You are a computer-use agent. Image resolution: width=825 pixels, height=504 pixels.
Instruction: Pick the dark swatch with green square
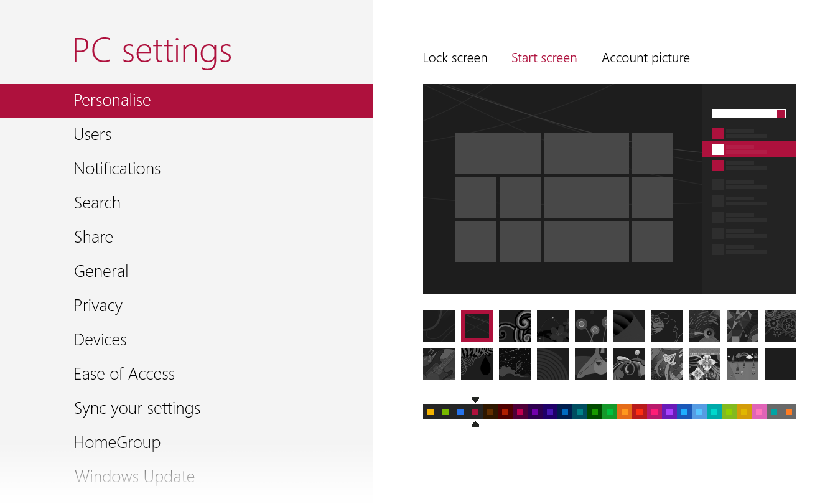(x=445, y=412)
